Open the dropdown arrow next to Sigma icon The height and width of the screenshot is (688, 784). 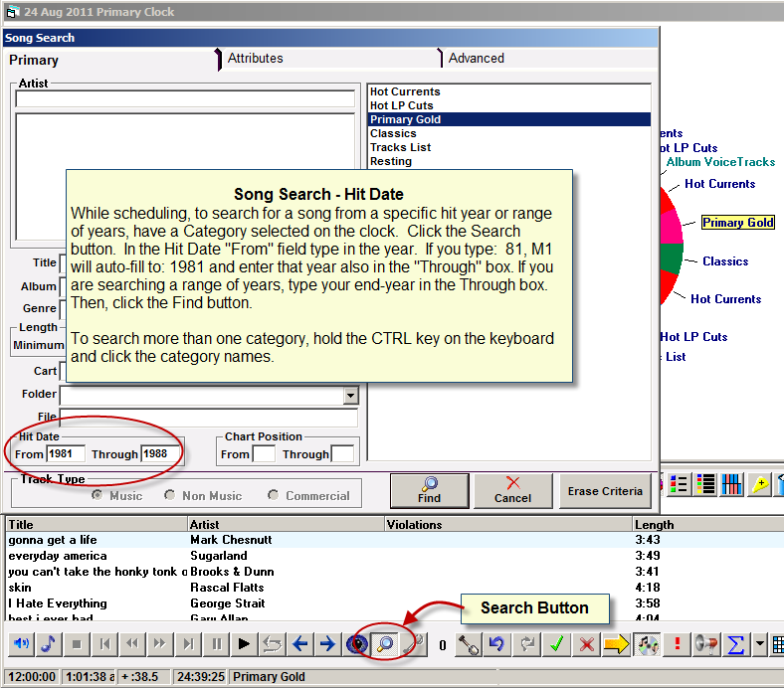[x=759, y=644]
